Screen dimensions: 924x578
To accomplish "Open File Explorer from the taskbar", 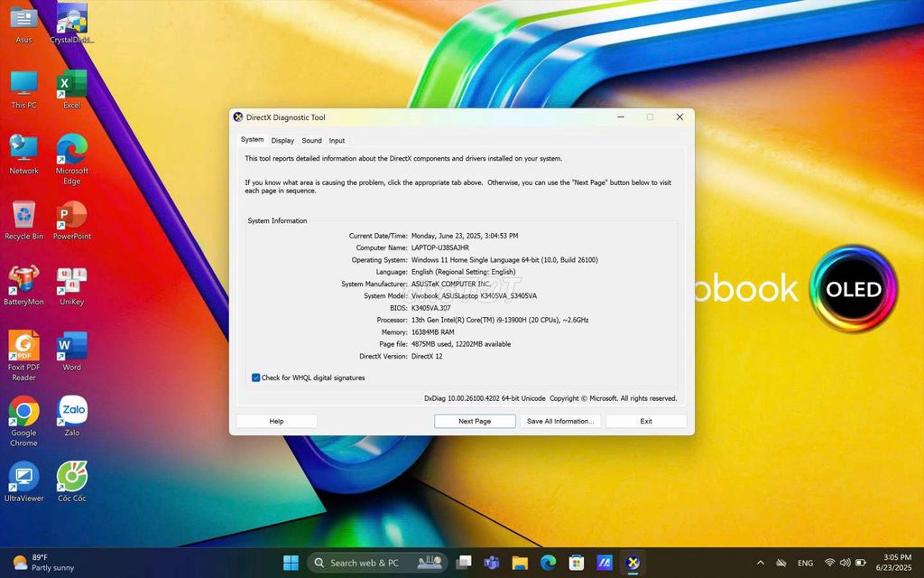I will pyautogui.click(x=520, y=563).
